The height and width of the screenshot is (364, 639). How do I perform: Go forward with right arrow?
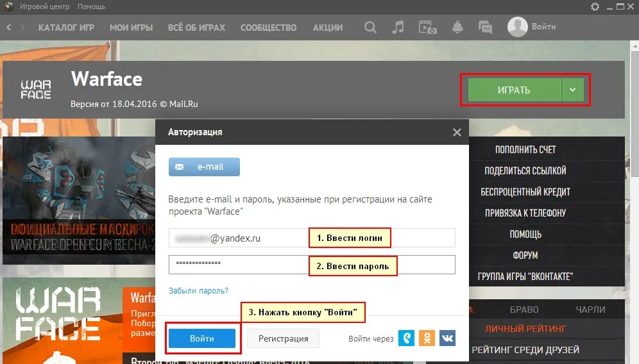tap(22, 28)
